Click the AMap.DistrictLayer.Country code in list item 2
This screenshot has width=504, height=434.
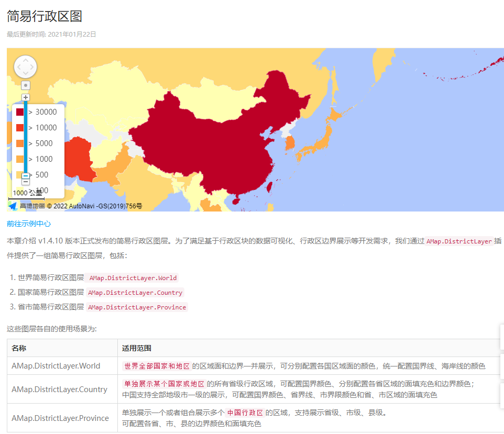(x=135, y=293)
